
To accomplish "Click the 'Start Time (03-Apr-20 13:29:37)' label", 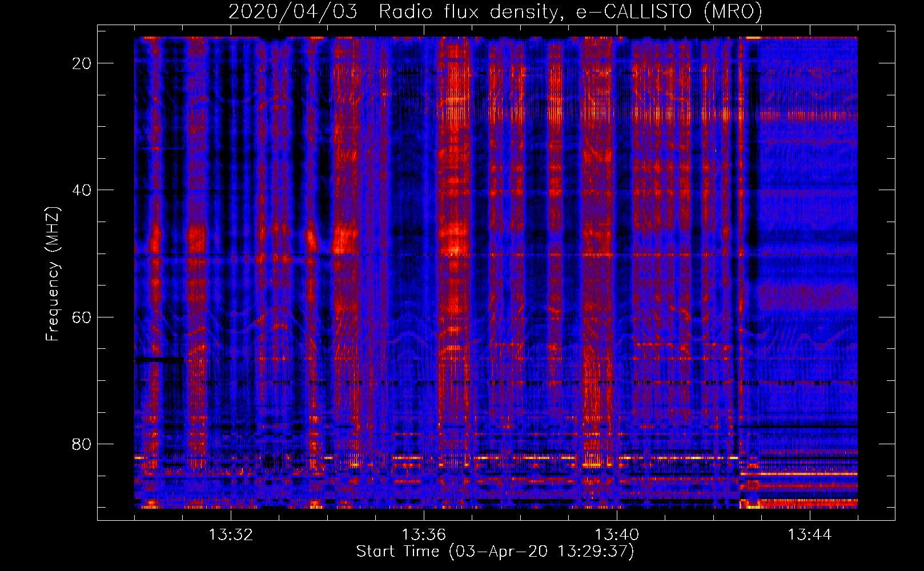I will pos(495,552).
